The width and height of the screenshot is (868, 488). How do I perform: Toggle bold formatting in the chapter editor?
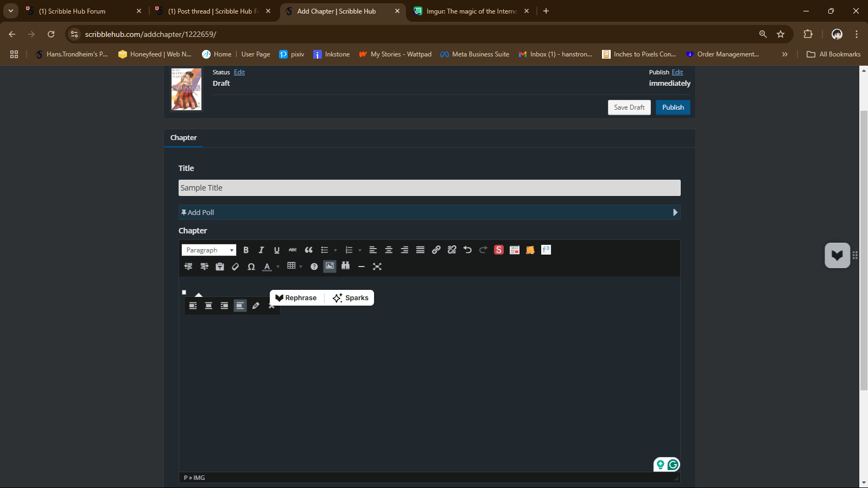pyautogui.click(x=246, y=250)
